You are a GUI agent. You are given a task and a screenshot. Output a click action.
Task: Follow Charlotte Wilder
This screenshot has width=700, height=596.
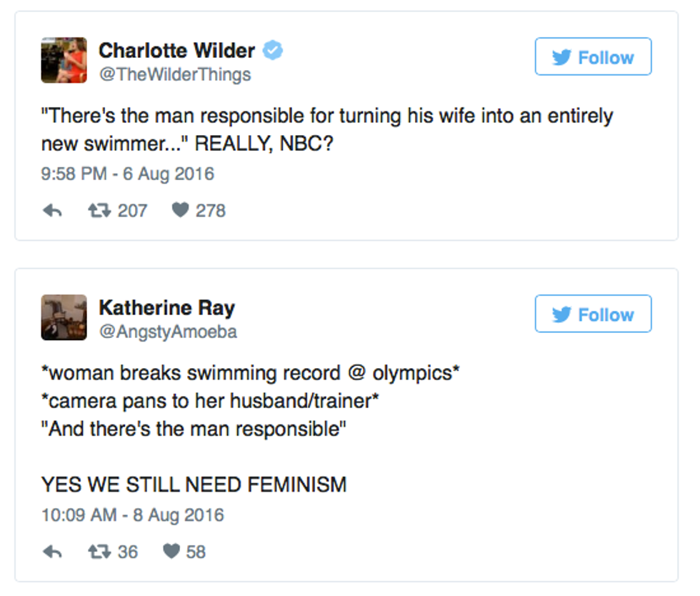pos(593,57)
